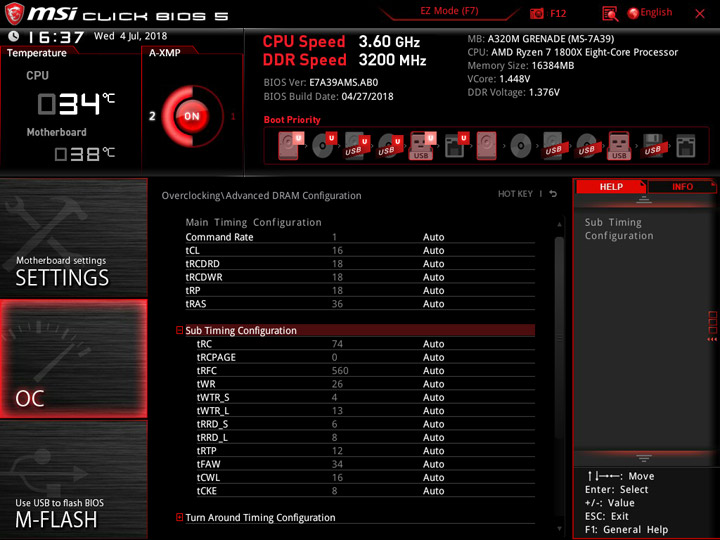The width and height of the screenshot is (720, 540).
Task: Switch to the HELP tab
Action: (611, 186)
